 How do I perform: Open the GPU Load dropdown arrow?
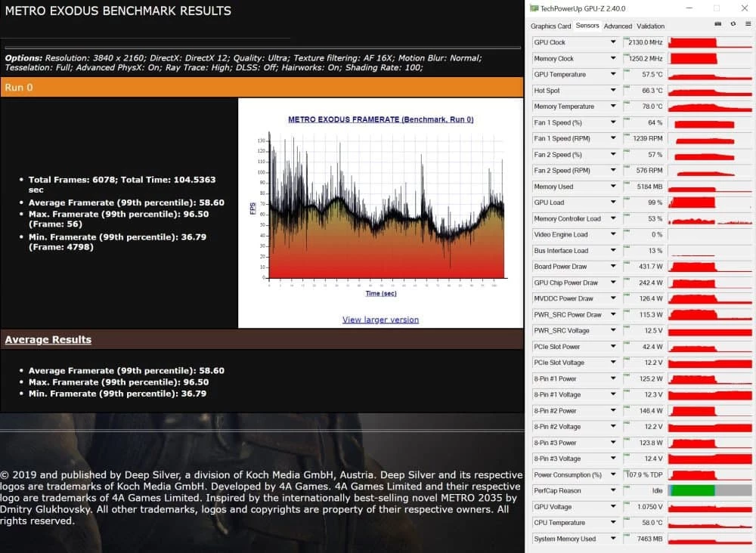(x=613, y=202)
